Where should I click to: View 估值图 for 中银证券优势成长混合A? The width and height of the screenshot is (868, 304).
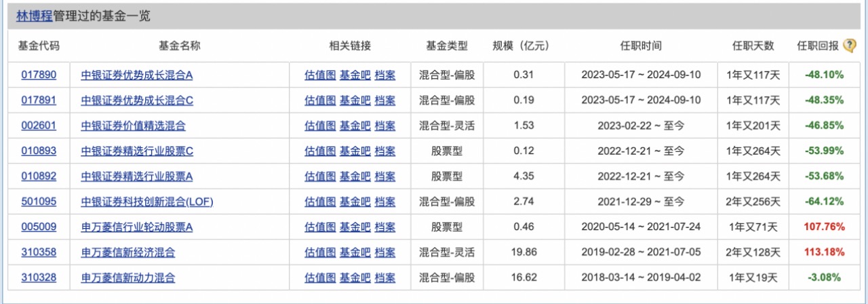[320, 75]
